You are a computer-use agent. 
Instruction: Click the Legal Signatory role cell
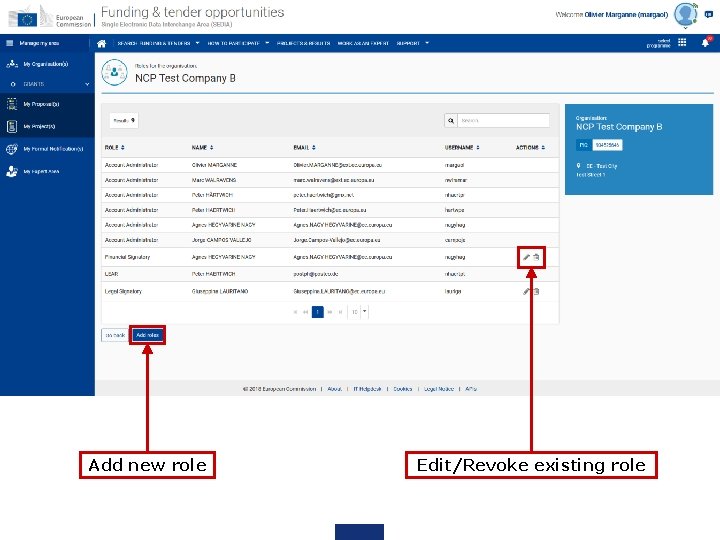click(123, 292)
